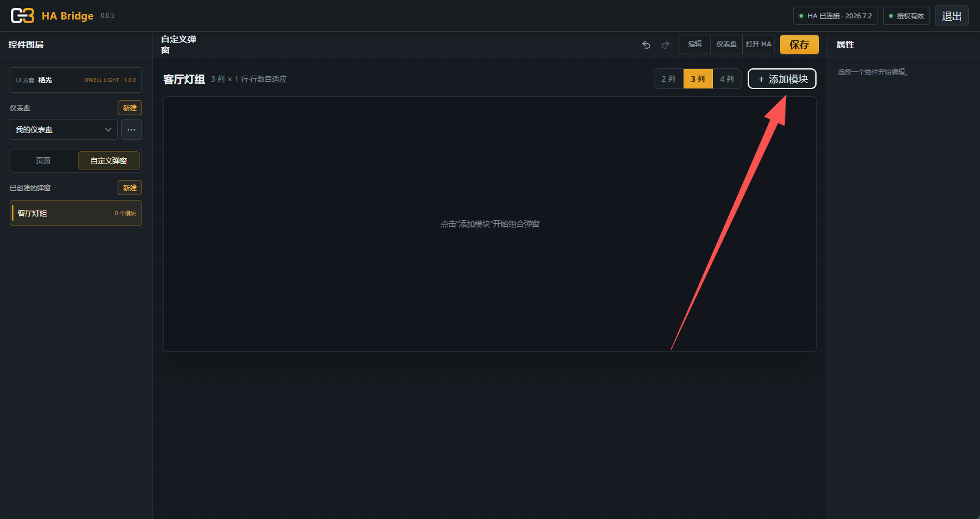Select the 4 列 column layout

(x=727, y=79)
